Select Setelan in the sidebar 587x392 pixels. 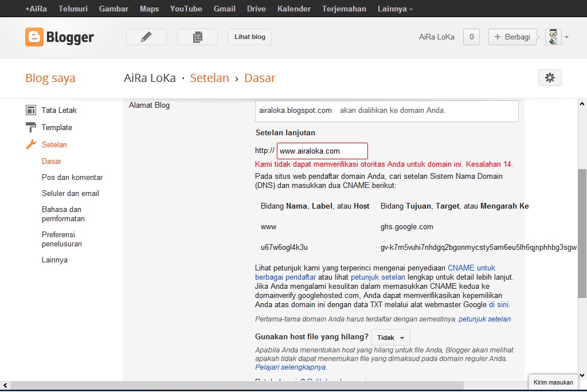(54, 144)
